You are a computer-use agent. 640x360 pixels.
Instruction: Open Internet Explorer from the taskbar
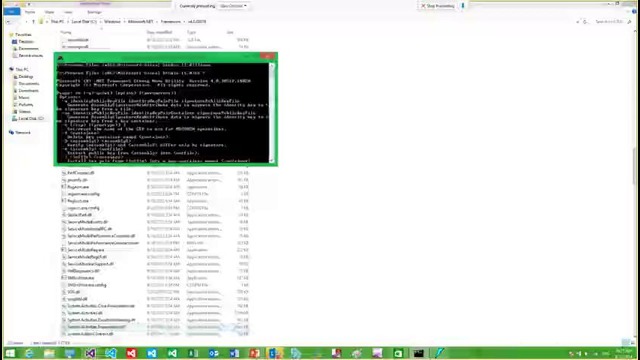29,353
